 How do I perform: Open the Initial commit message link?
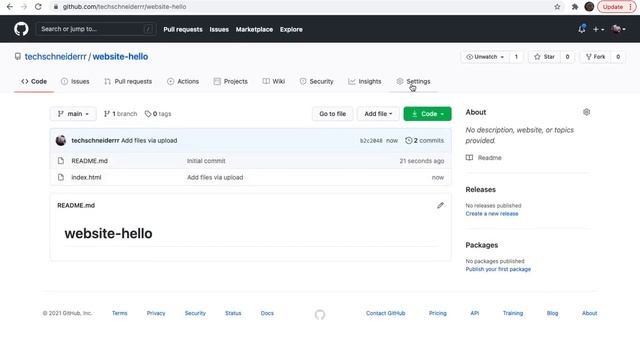coord(206,161)
